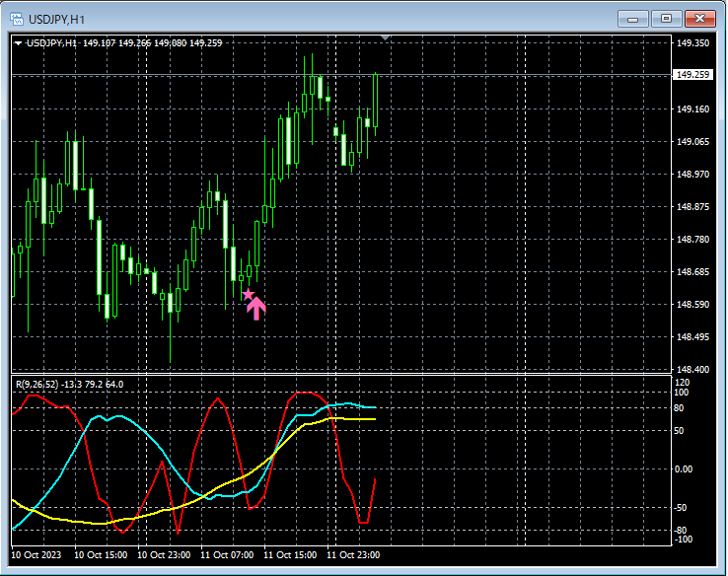Click the indicator scale value -100

pyautogui.click(x=683, y=540)
